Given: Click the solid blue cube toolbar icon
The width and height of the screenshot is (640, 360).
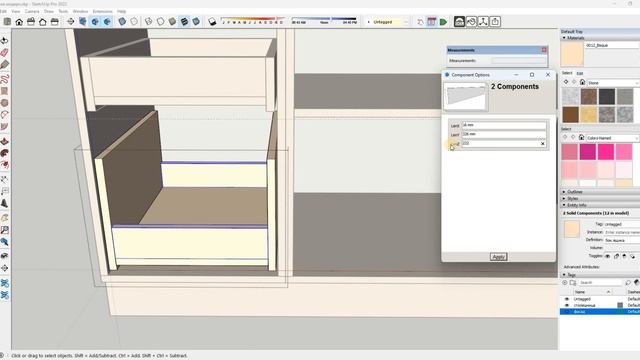Looking at the screenshot, I should 122,22.
